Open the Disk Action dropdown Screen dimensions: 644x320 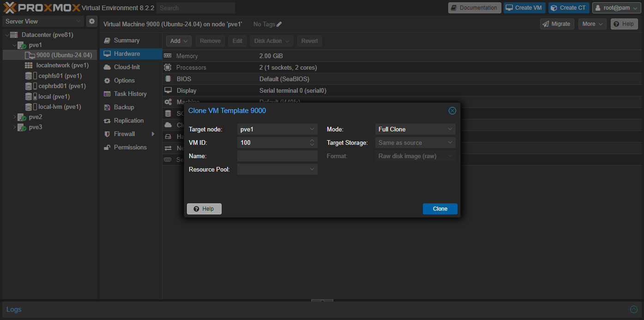coord(271,41)
